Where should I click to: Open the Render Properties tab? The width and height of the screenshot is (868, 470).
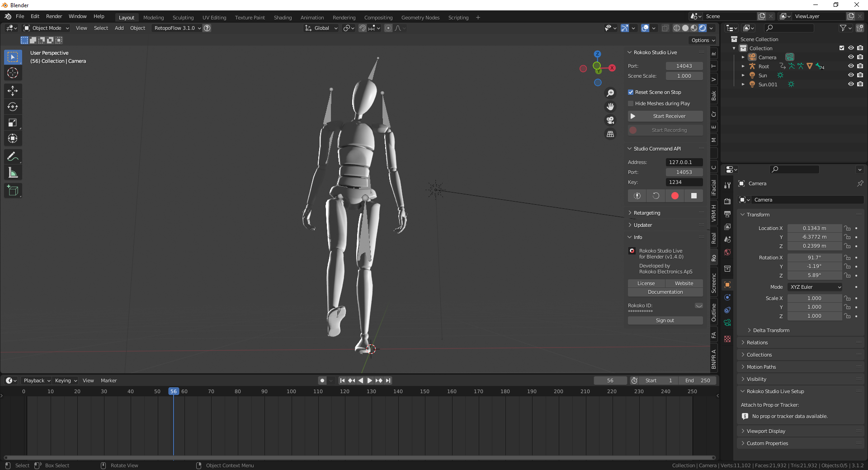727,201
